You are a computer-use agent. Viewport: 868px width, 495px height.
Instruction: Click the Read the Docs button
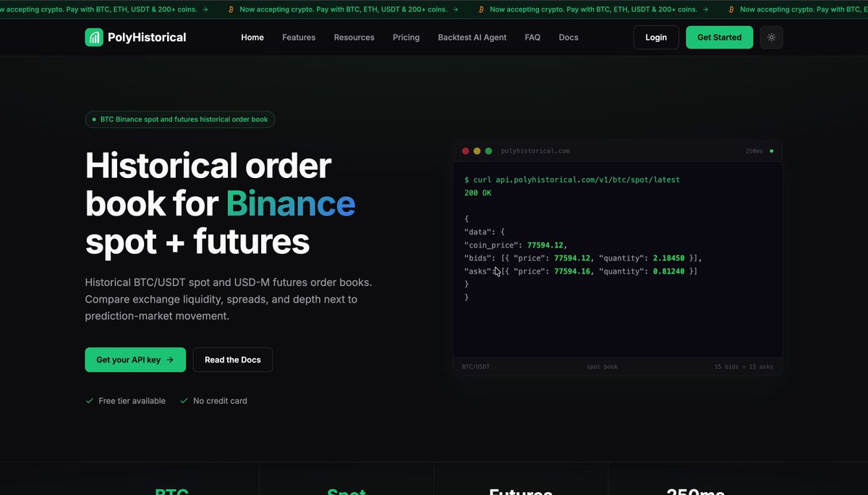(x=233, y=360)
